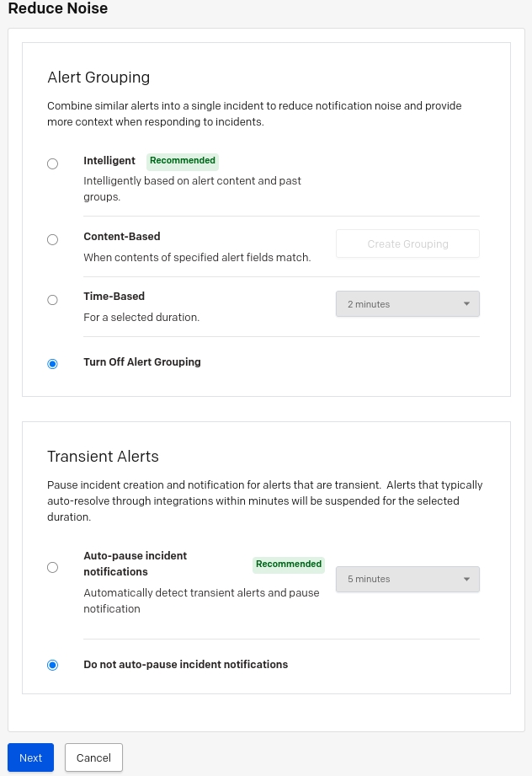Click the Create Grouping button

(x=407, y=244)
